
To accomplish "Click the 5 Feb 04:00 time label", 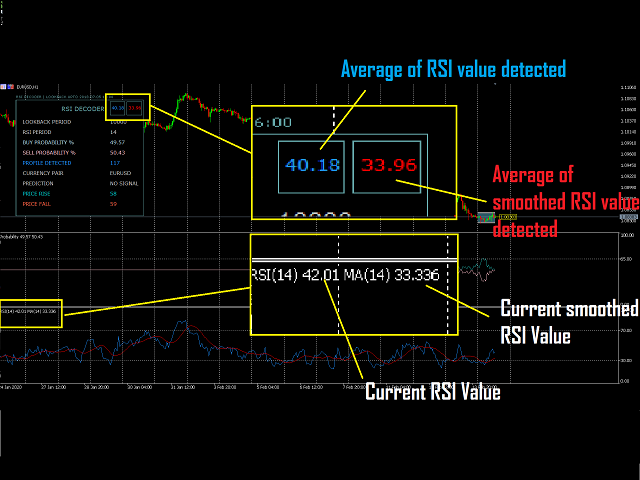I will pos(268,387).
